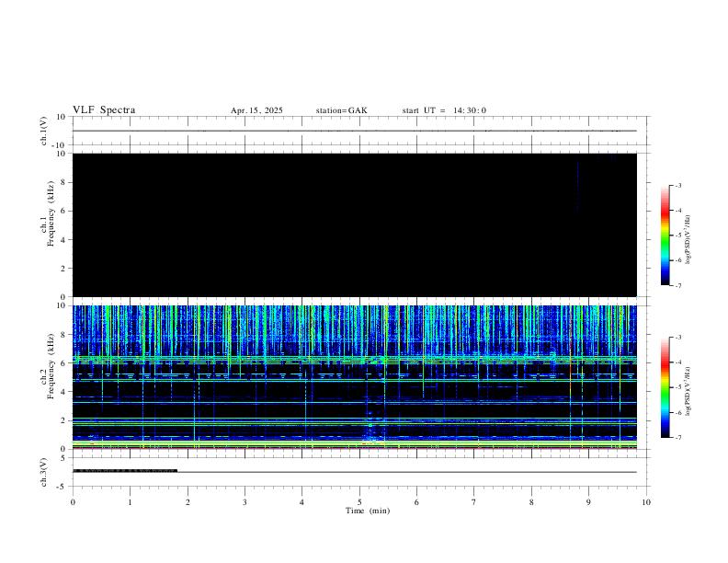Click the station=GAK label
728x563 pixels.
[341, 110]
